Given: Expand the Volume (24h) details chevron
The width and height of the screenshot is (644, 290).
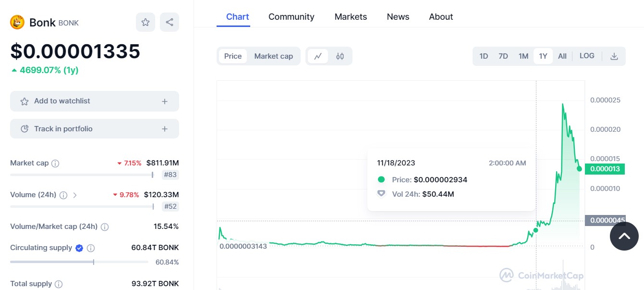Looking at the screenshot, I should (x=75, y=195).
